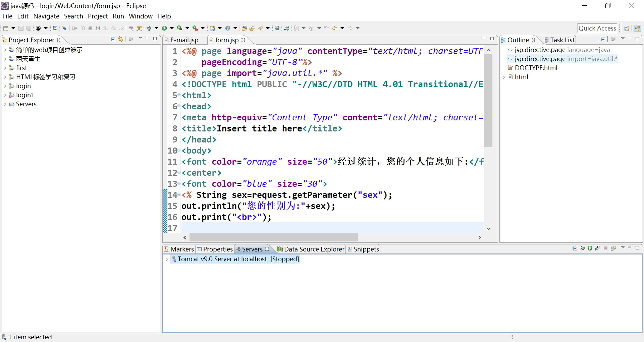Expand the login project
Image resolution: width=644 pixels, height=342 pixels.
pos(5,86)
